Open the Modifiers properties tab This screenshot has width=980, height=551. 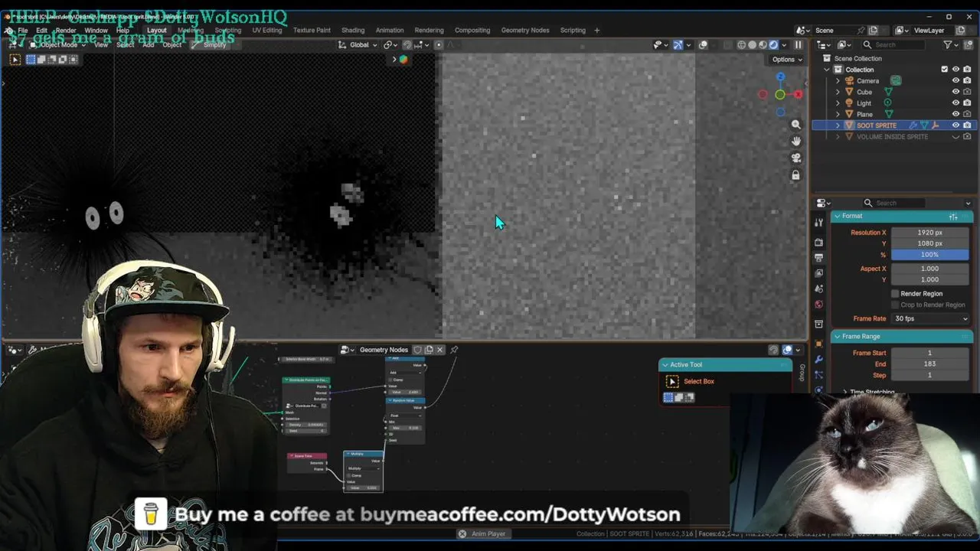[x=818, y=359]
